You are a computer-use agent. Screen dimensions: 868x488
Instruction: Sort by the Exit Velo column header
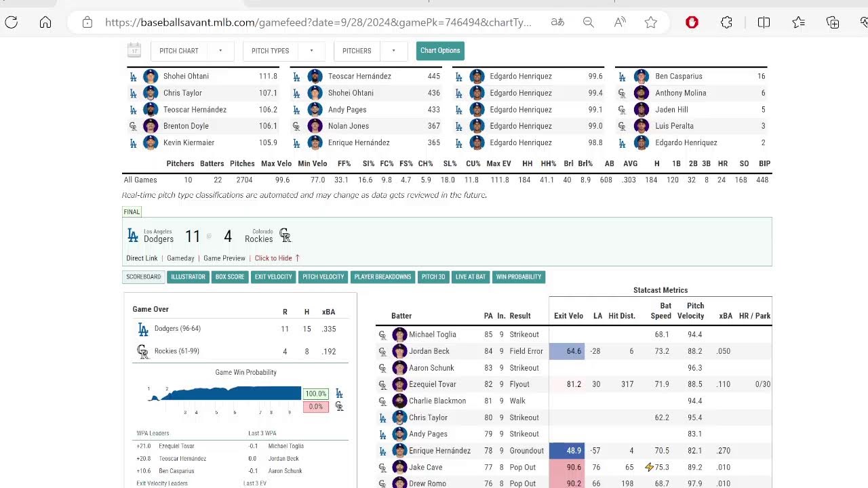pos(568,316)
